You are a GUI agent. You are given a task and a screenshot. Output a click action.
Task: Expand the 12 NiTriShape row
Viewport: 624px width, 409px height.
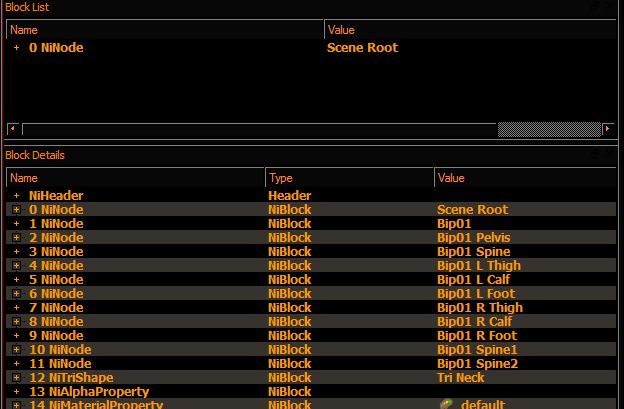coord(16,378)
